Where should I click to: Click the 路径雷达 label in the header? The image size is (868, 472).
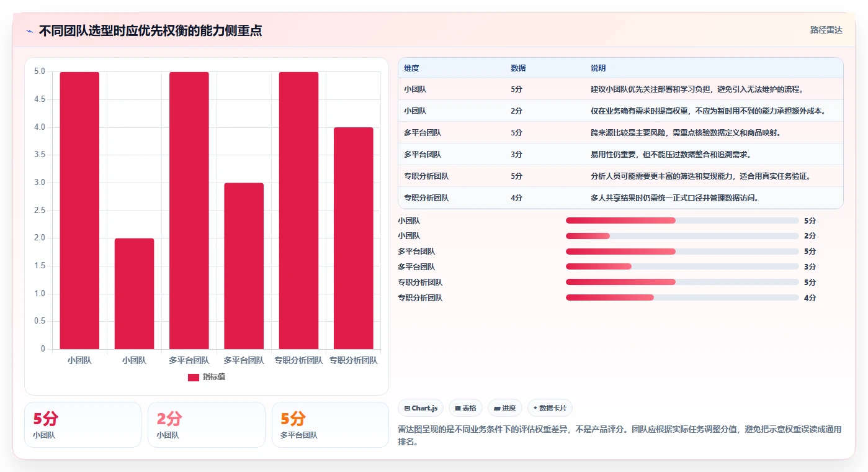826,30
